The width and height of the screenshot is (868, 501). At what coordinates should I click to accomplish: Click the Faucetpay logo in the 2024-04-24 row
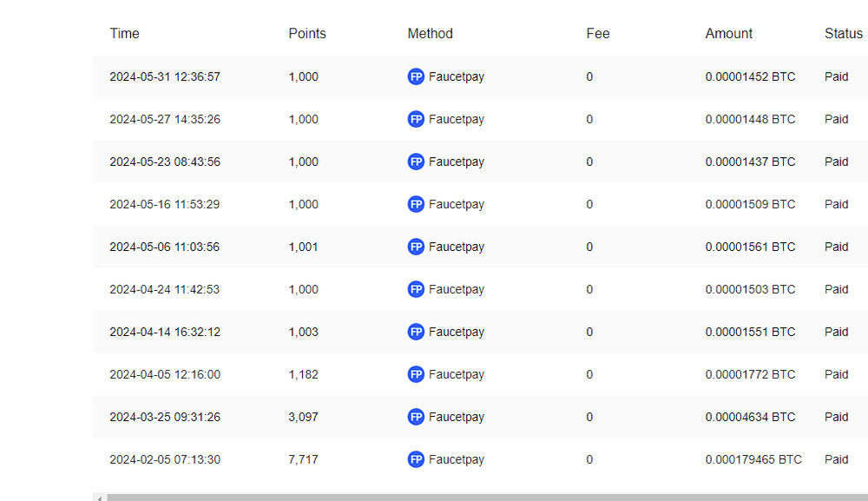tap(416, 289)
